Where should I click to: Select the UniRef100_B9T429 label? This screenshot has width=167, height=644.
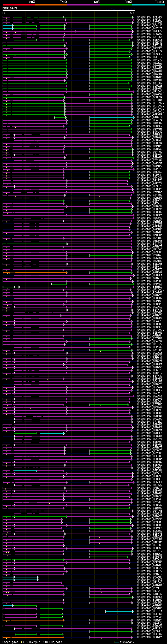150,45
